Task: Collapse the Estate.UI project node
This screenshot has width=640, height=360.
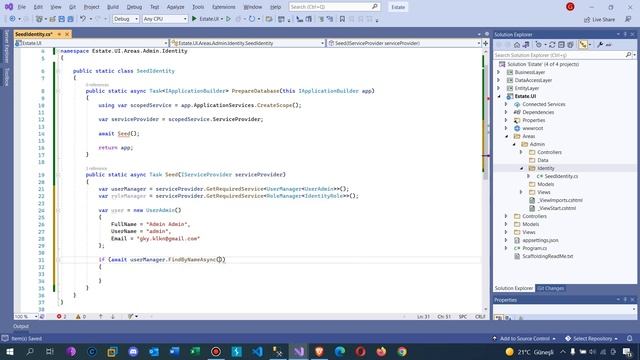Action: point(499,96)
